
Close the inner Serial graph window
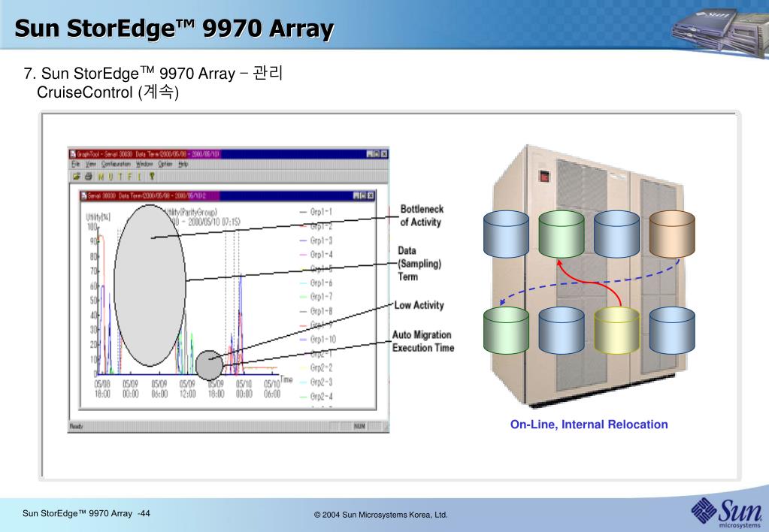coord(371,195)
